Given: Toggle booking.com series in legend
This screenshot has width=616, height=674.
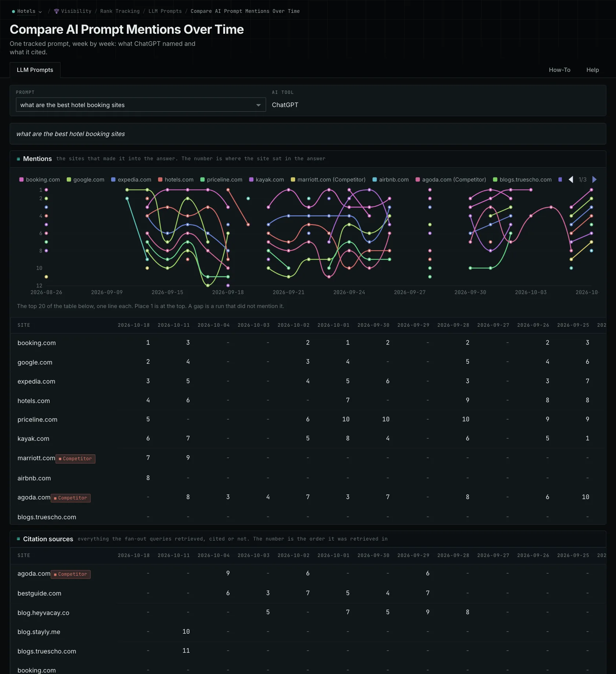Looking at the screenshot, I should click(40, 180).
